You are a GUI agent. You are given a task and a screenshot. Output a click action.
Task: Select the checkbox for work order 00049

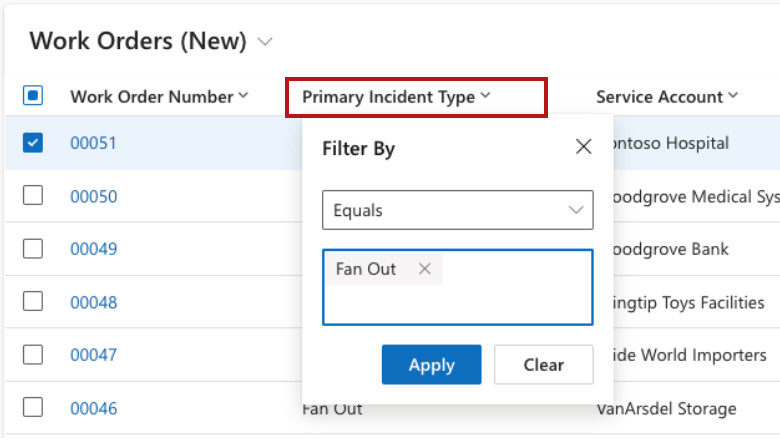click(x=33, y=249)
